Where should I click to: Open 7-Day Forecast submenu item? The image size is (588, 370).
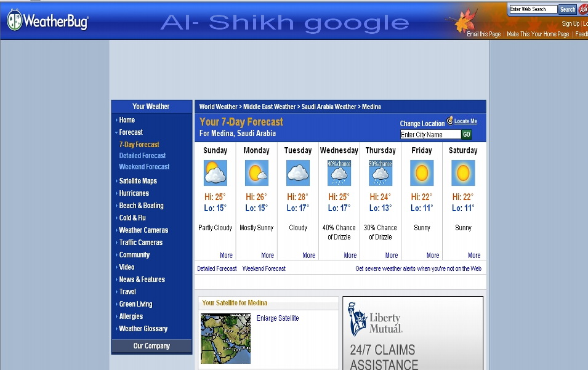[139, 144]
